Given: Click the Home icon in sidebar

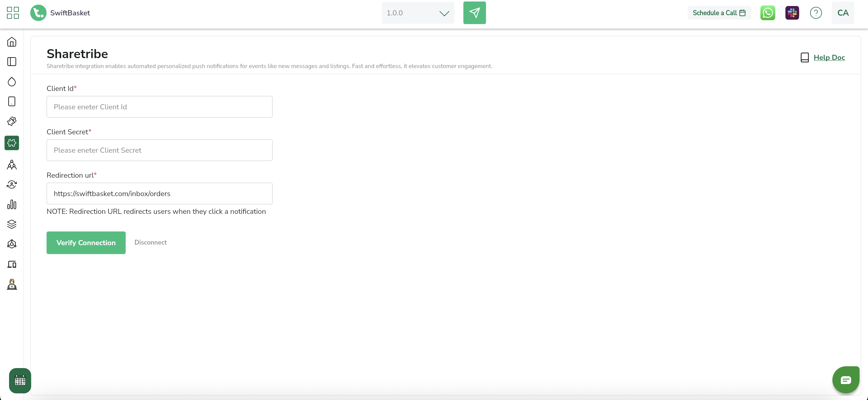Looking at the screenshot, I should click(x=12, y=42).
